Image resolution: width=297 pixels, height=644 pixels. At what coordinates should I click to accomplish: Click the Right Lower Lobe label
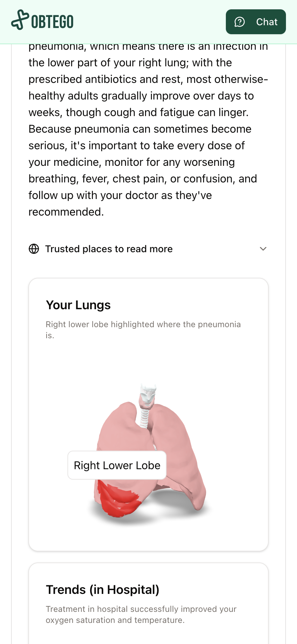(117, 465)
